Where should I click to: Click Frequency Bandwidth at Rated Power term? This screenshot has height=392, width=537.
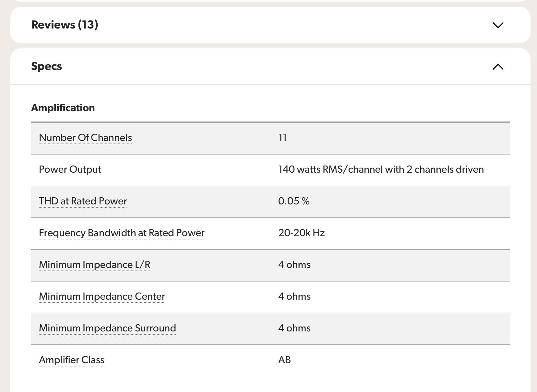point(122,233)
